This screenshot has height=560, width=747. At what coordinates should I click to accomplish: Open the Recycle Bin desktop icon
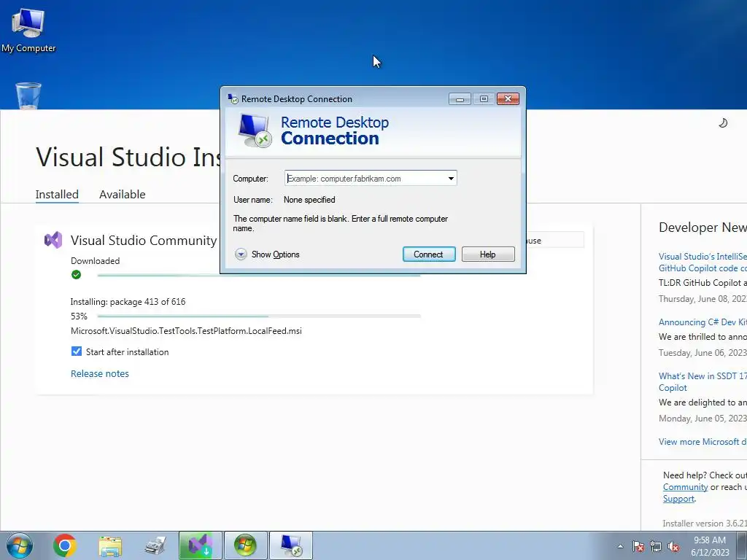pos(28,96)
